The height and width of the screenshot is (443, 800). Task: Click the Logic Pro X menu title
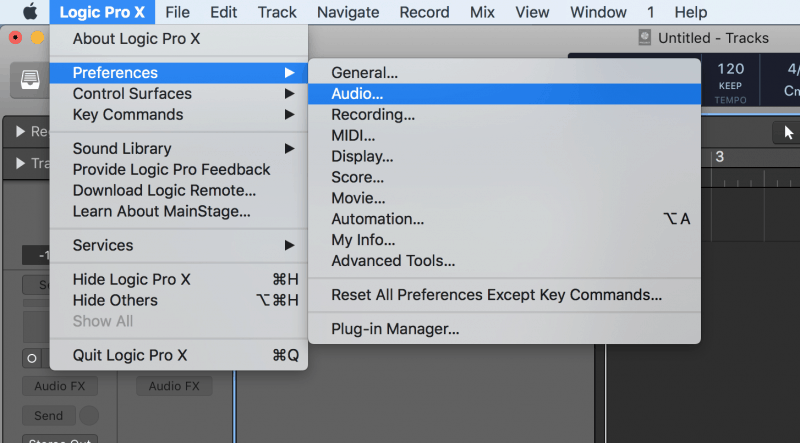102,12
